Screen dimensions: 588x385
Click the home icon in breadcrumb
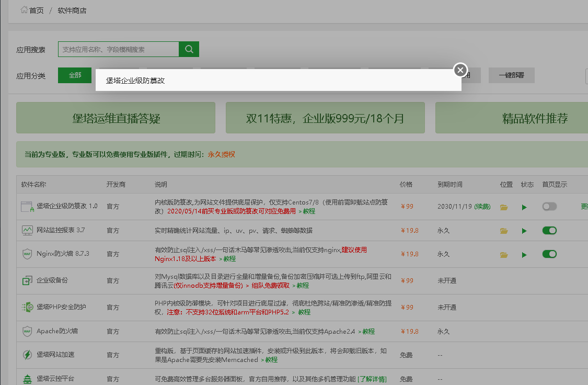pos(24,10)
